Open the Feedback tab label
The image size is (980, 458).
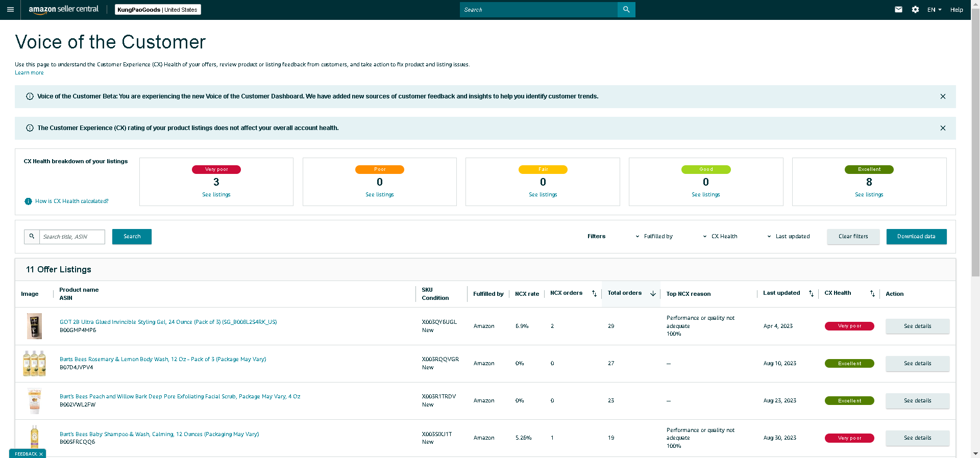[x=26, y=454]
